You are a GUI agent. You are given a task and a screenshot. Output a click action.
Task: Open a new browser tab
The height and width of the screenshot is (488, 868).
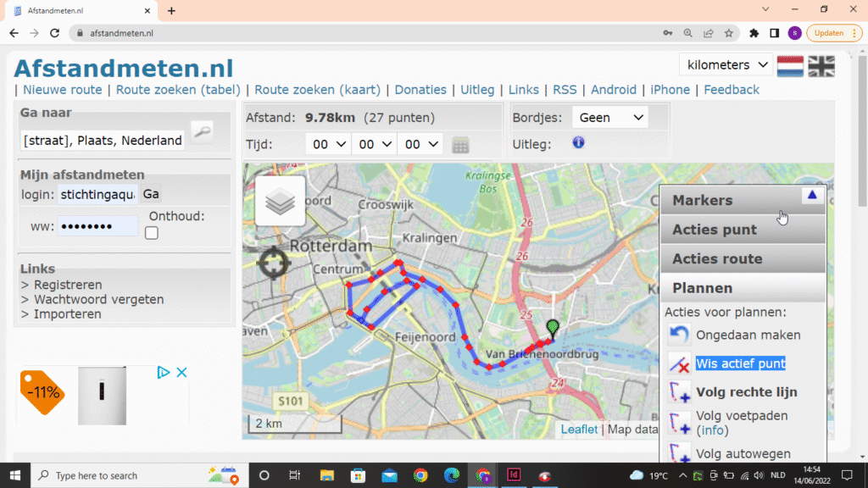point(171,10)
